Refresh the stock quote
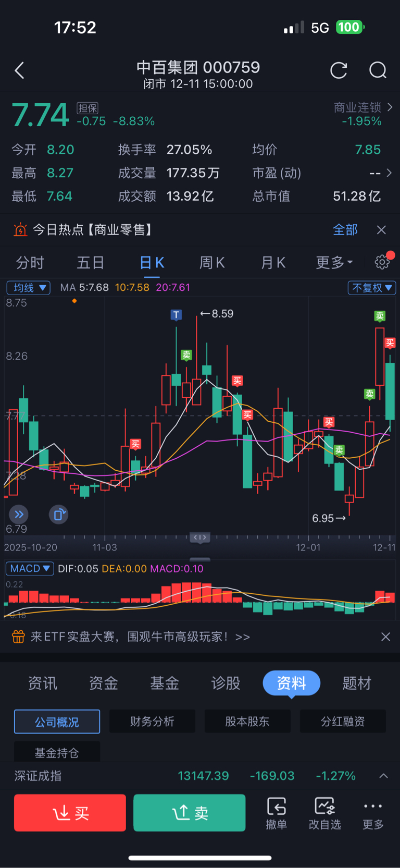The image size is (400, 868). pyautogui.click(x=339, y=70)
